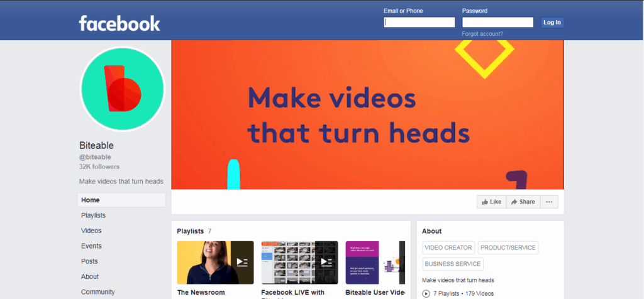
Task: Click the play icon beside 7 Playlists
Action: point(426,294)
